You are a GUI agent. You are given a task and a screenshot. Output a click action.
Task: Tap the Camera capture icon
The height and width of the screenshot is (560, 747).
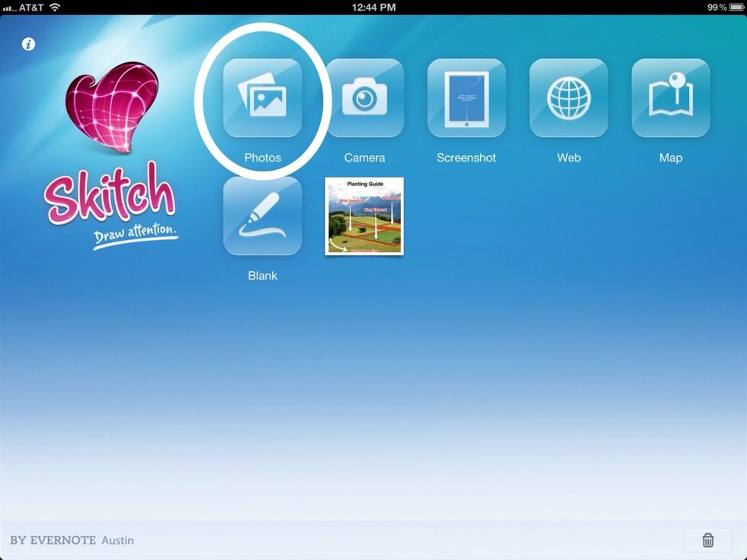(364, 98)
